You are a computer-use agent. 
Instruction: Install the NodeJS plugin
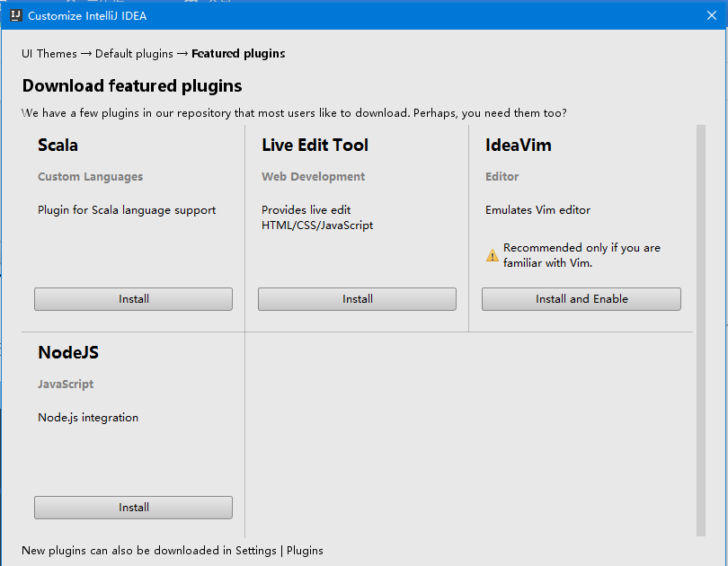(x=133, y=507)
